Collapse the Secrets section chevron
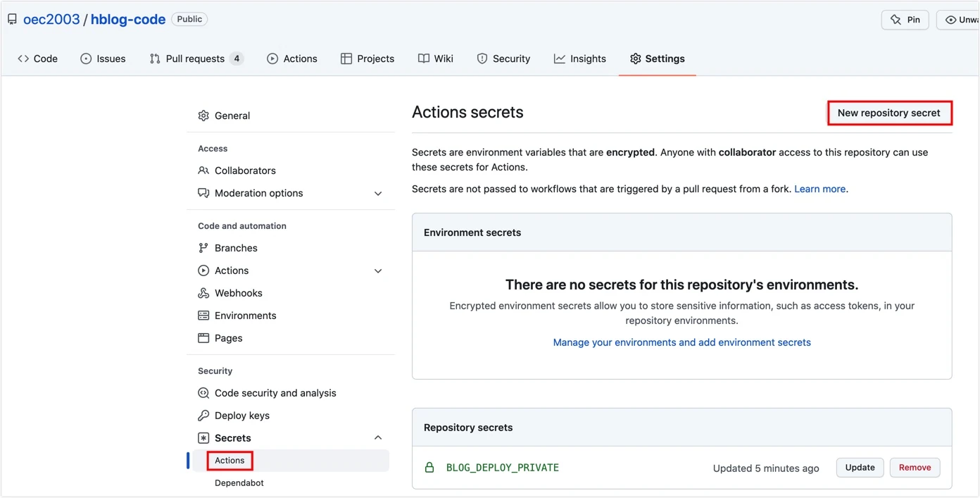Screen dimensions: 980x498 [x=378, y=438]
